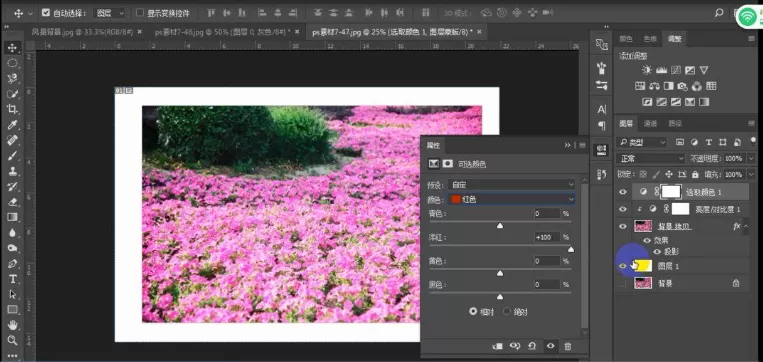
Task: Select the Elliptical Marquee tool
Action: 13,63
